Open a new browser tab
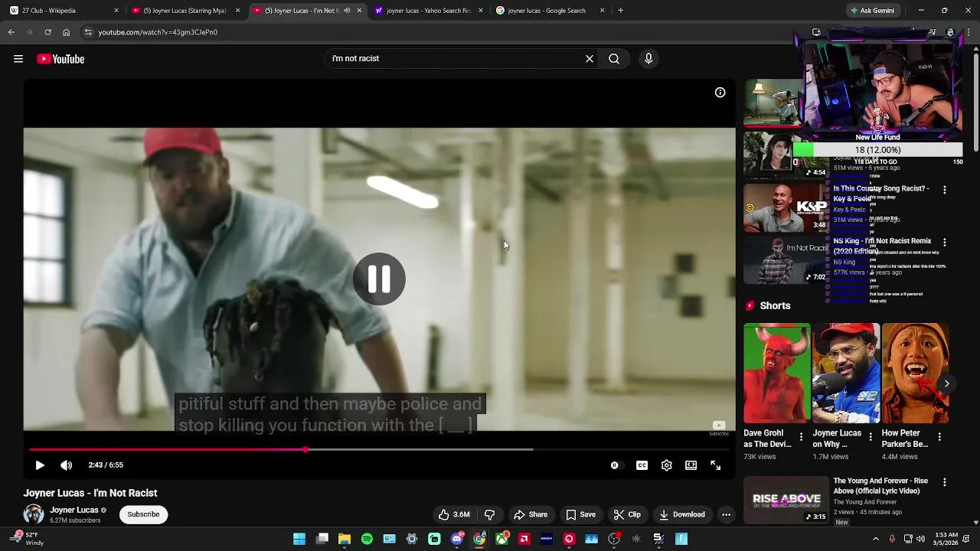The height and width of the screenshot is (551, 980). [620, 11]
